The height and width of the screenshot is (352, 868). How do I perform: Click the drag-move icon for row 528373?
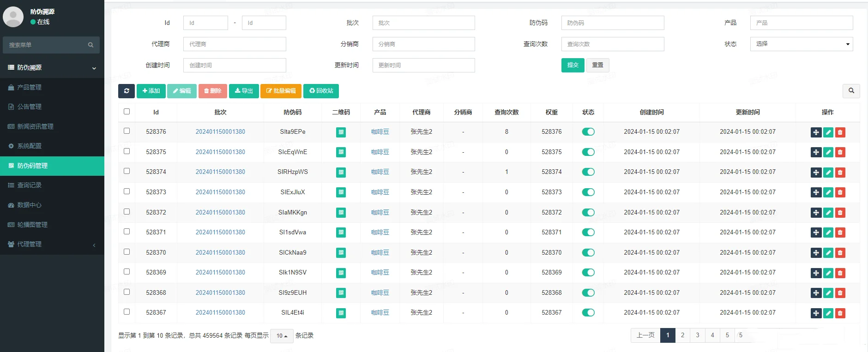816,192
